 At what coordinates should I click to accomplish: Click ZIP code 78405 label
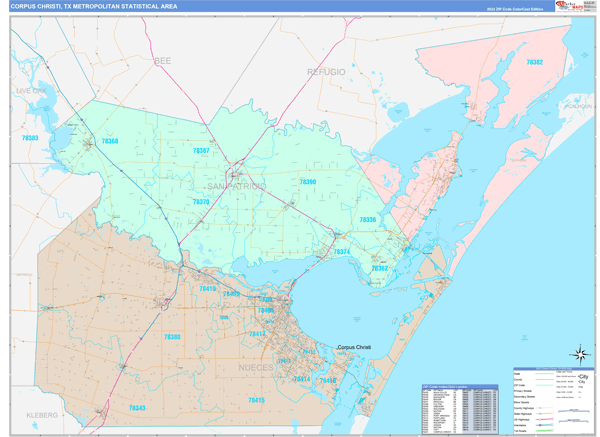[266, 310]
